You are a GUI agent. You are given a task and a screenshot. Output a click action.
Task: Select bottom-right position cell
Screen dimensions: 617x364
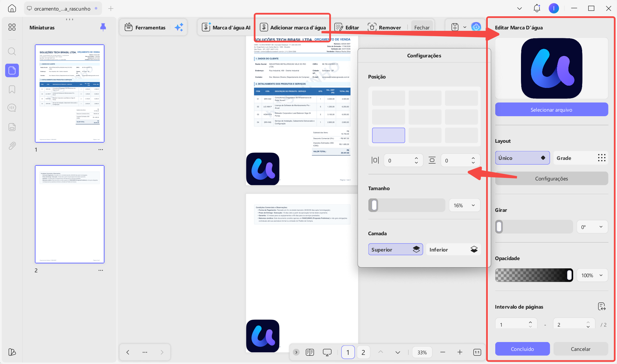pyautogui.click(x=461, y=135)
